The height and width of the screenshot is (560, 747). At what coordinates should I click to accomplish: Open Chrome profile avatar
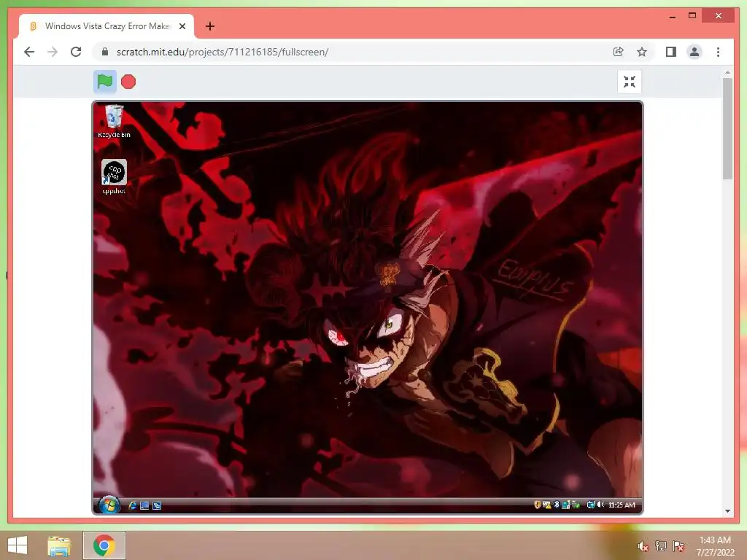click(x=694, y=52)
